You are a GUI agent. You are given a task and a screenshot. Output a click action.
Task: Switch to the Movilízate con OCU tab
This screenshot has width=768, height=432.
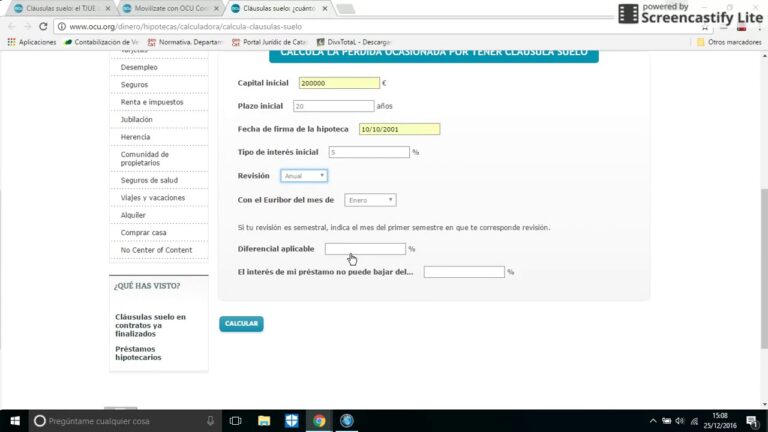pos(169,8)
